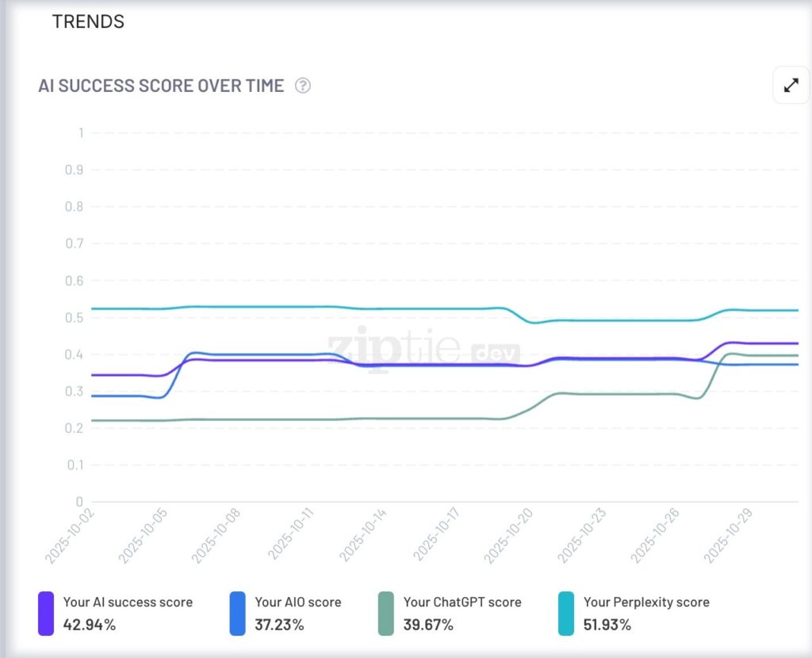Click the teal Perplexity score legend swatch
Image resolution: width=812 pixels, height=658 pixels.
point(565,614)
